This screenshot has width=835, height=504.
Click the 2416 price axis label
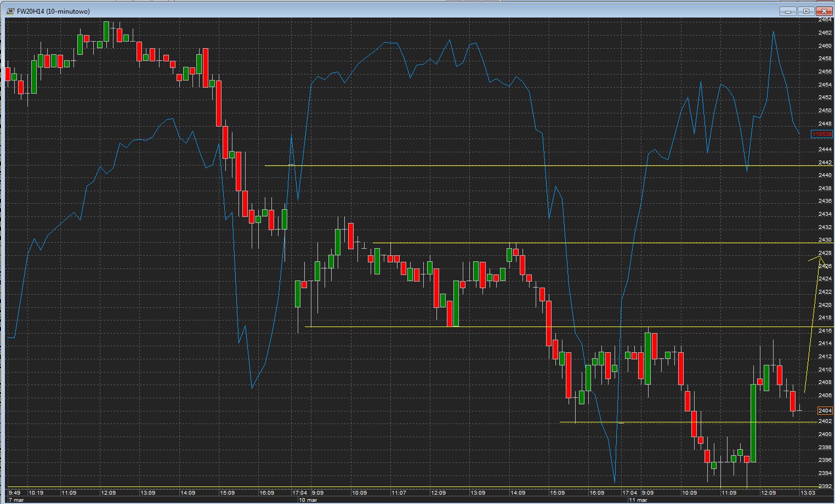(x=825, y=331)
